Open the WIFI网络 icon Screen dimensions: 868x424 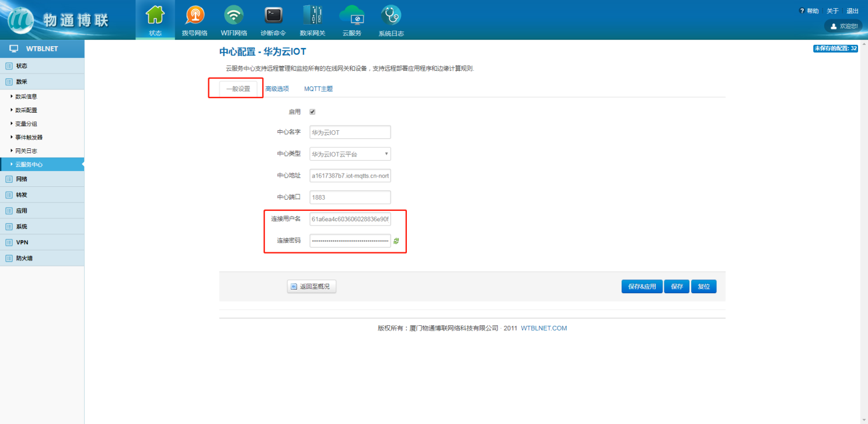point(234,15)
